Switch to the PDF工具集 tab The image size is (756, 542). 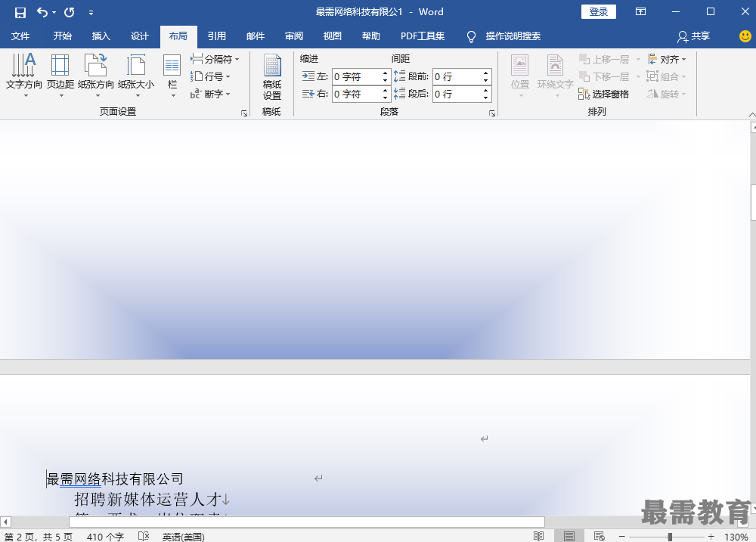click(423, 36)
